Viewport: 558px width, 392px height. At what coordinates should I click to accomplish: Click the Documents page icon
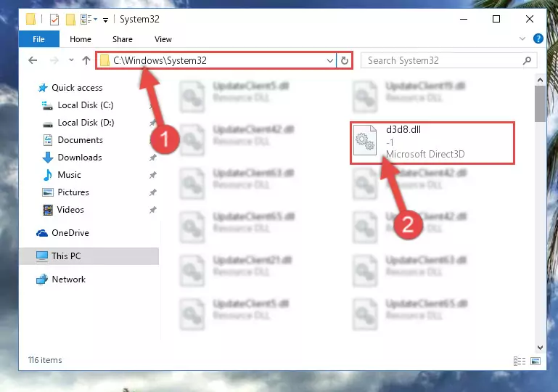[x=48, y=140]
